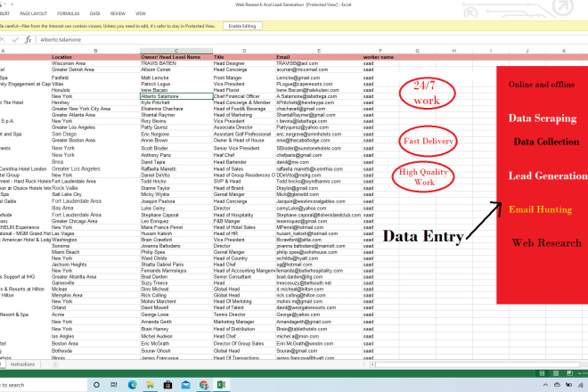Open the DATA ribbon tab
This screenshot has width=588, height=392.
94,13
